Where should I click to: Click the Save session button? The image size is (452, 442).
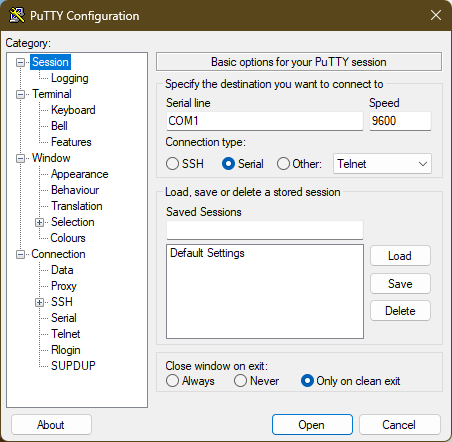pyautogui.click(x=400, y=284)
